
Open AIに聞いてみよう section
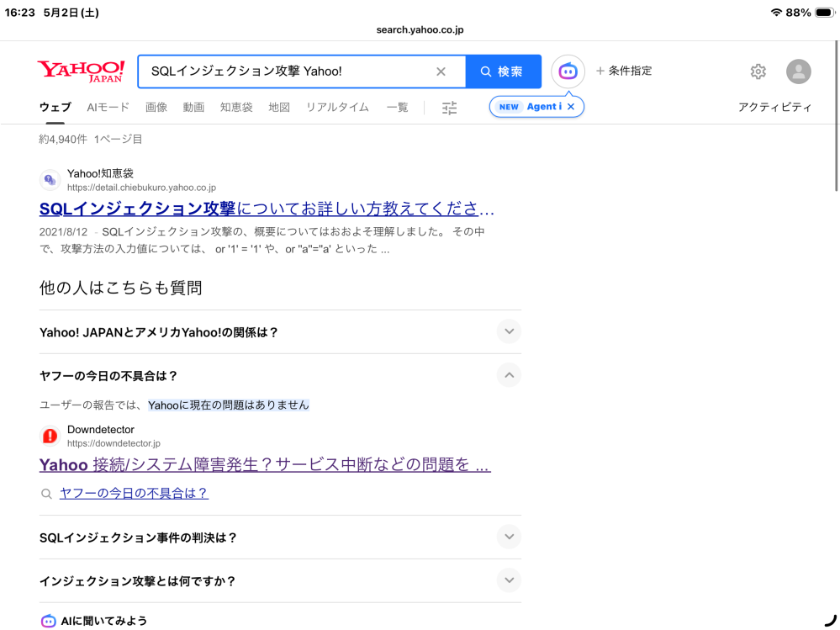pyautogui.click(x=104, y=621)
